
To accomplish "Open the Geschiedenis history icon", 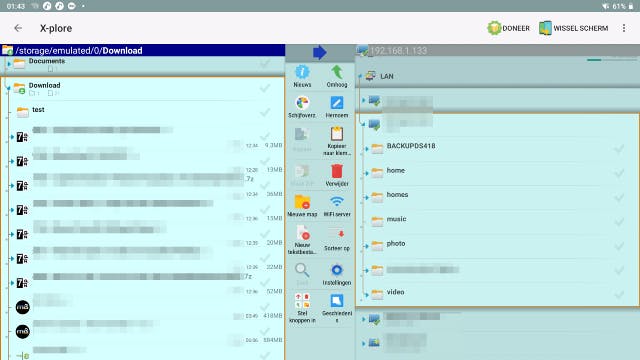I will [337, 301].
